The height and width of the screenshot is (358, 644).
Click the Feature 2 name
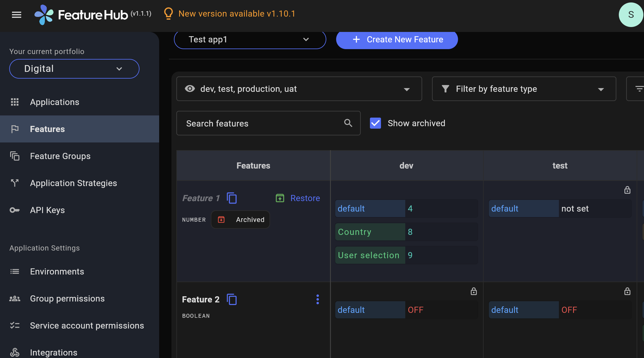201,299
